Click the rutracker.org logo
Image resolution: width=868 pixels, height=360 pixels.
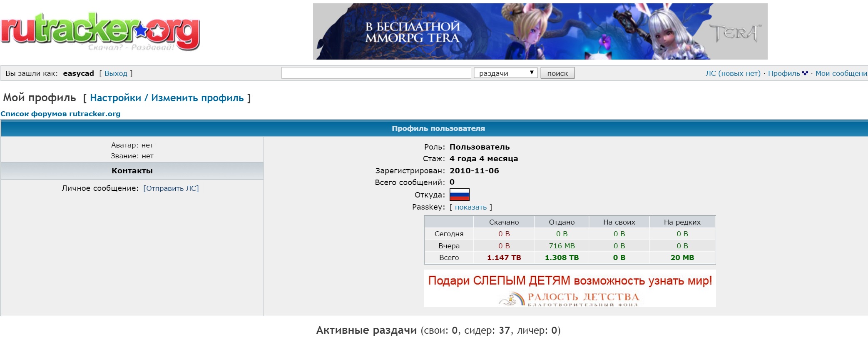click(100, 31)
